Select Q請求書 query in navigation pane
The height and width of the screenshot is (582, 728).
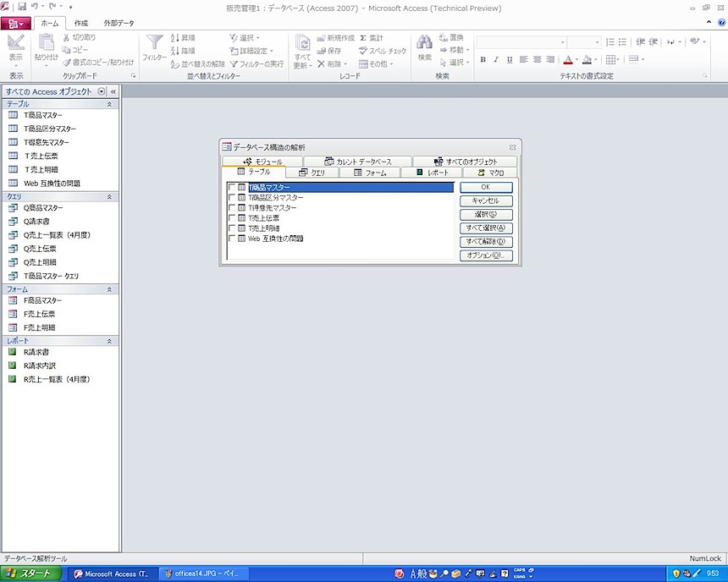36,222
